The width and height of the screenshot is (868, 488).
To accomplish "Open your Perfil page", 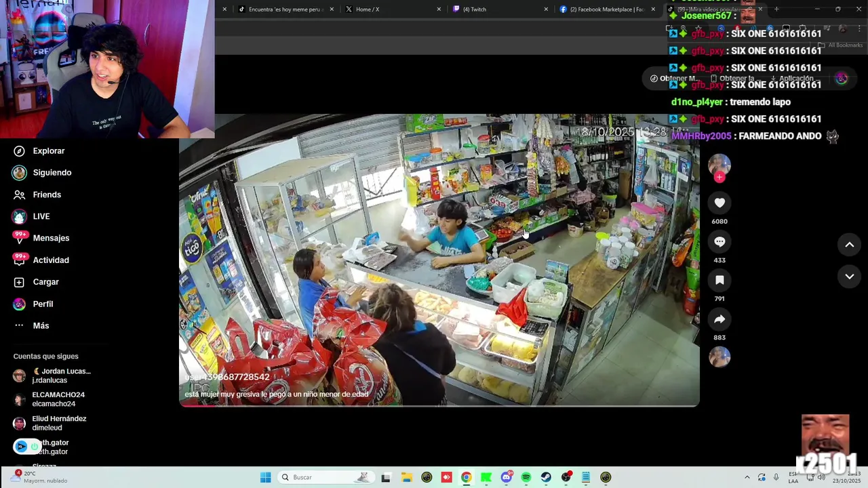I will point(33,304).
